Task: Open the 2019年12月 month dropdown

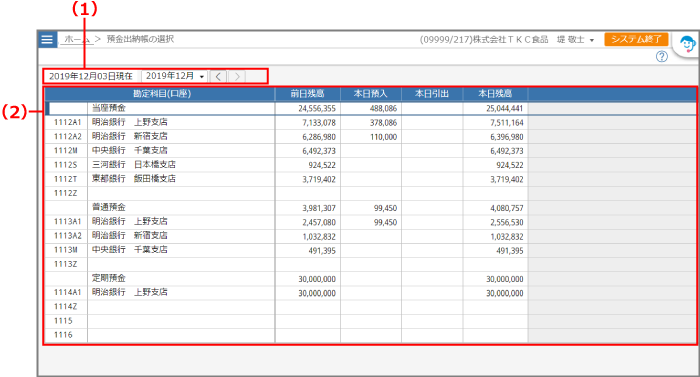Action: (x=175, y=76)
